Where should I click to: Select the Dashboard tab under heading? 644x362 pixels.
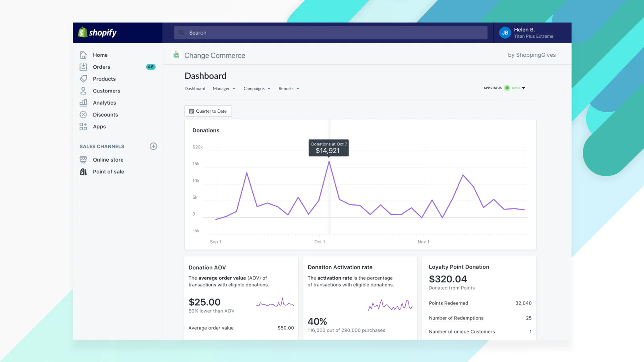(195, 88)
